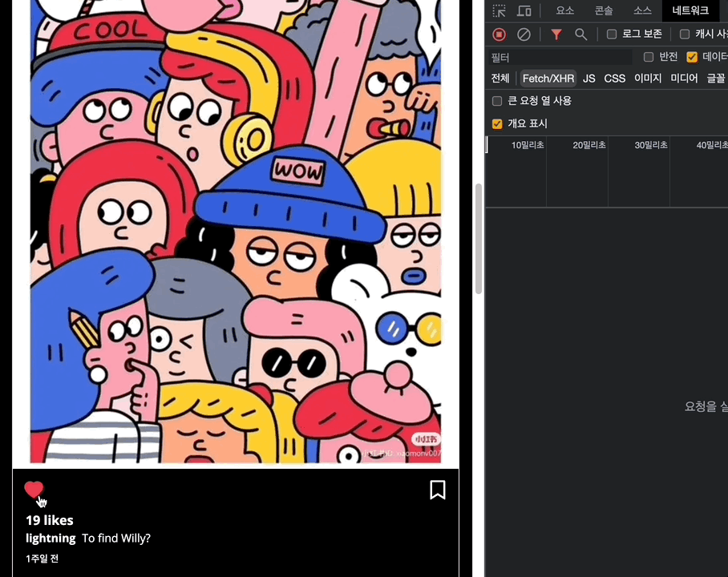Select the Fetch/XHR filter type
The height and width of the screenshot is (577, 728).
tap(548, 79)
